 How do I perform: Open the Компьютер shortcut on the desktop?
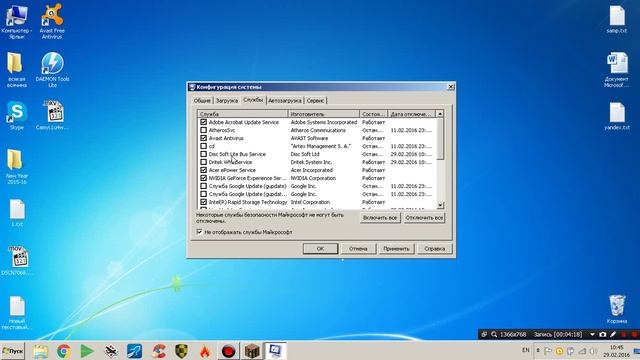17,21
